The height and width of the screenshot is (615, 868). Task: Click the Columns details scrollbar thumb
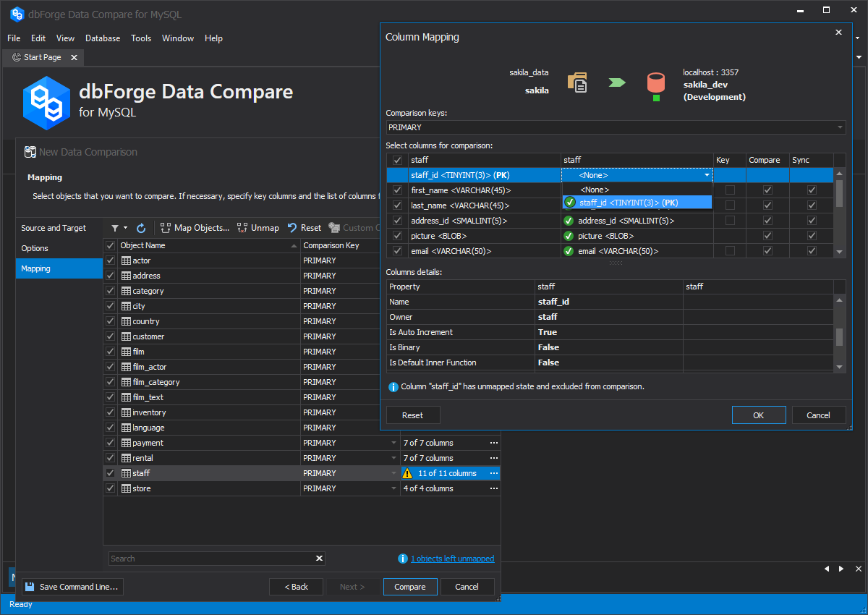[840, 337]
